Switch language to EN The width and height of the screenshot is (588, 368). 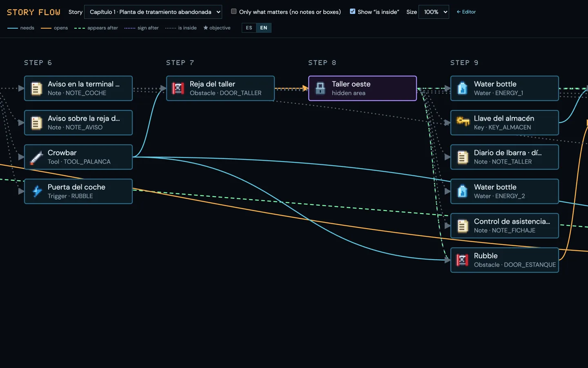point(264,28)
